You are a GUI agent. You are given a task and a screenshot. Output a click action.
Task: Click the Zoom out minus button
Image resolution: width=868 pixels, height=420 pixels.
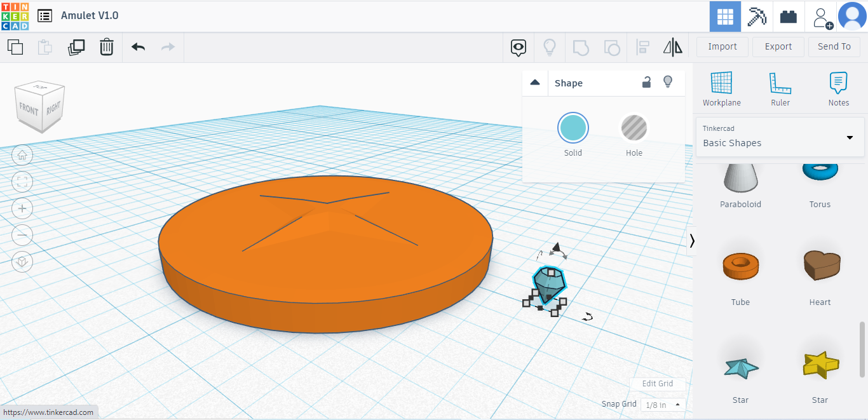click(22, 235)
